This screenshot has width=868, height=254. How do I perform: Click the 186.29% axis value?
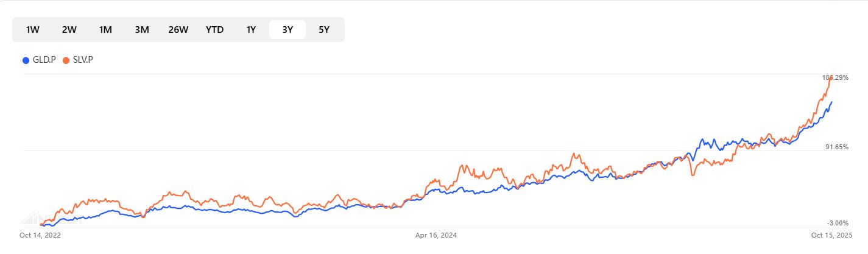click(x=835, y=78)
